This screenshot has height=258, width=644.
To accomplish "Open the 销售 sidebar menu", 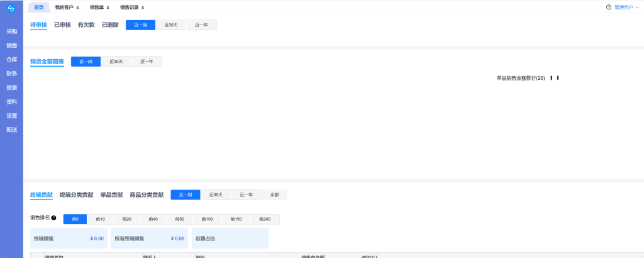I will 11,45.
